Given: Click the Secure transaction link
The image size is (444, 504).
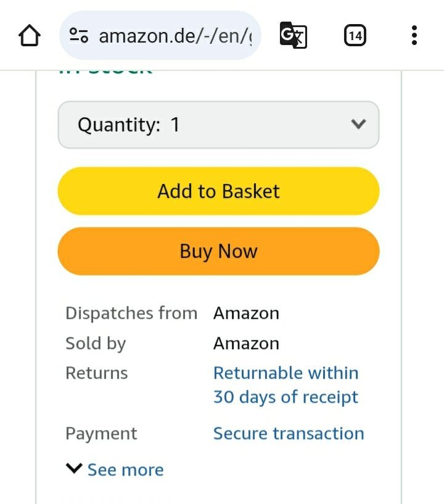Looking at the screenshot, I should (289, 434).
